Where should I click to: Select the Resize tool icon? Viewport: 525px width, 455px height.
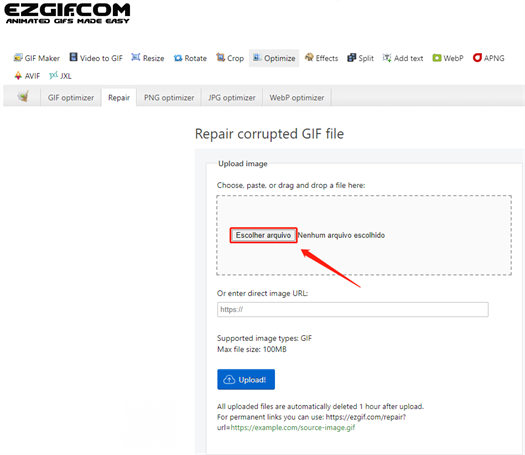(136, 57)
